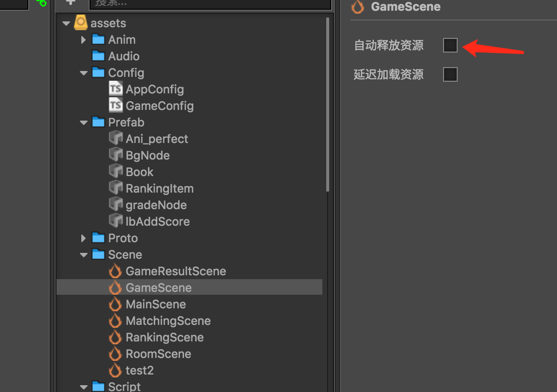
Task: Click the GameScene fire icon in inspector header
Action: 358,7
